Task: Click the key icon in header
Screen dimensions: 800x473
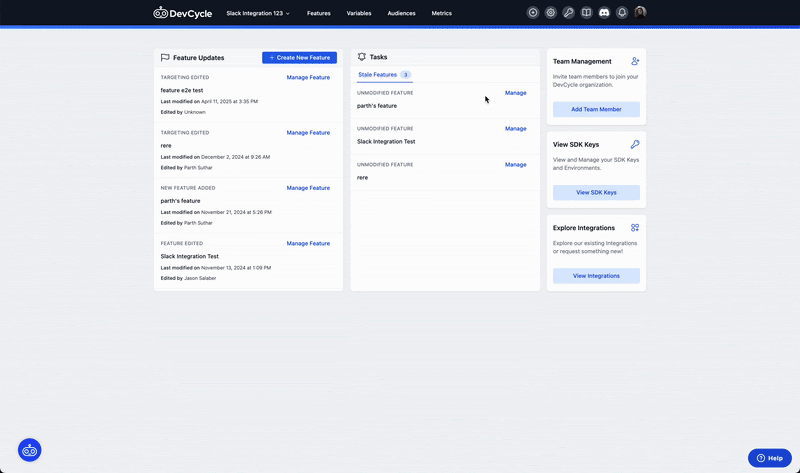Action: pos(568,13)
